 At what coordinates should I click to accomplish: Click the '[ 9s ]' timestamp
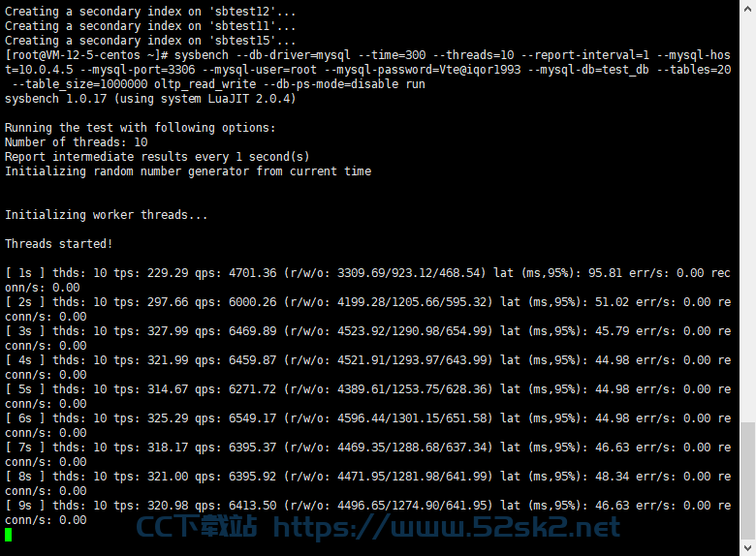tap(24, 506)
